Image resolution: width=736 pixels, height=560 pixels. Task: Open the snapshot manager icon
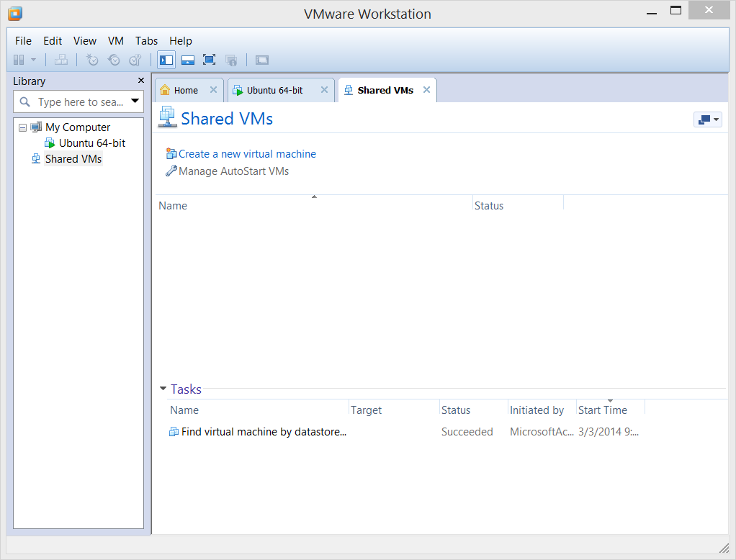(x=135, y=60)
